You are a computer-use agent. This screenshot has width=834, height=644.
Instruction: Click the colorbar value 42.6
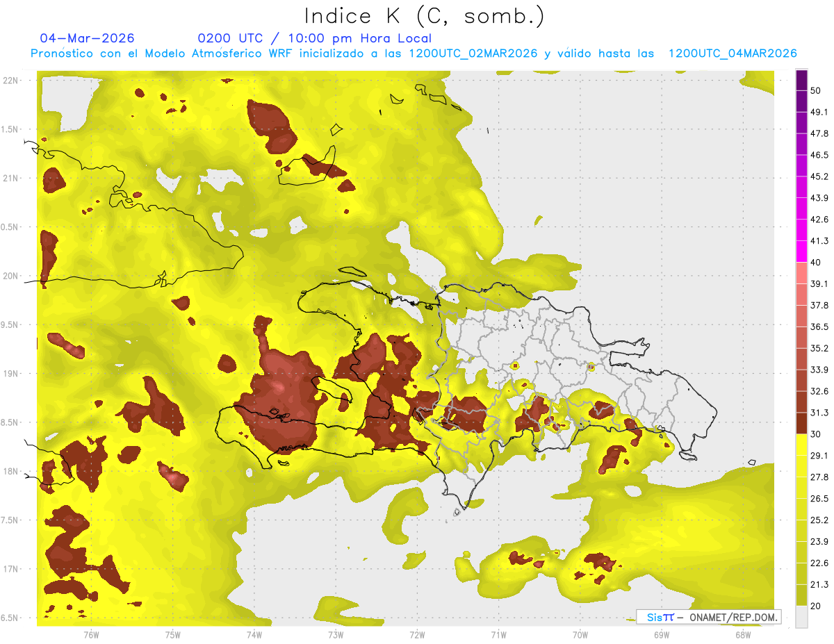pyautogui.click(x=819, y=220)
